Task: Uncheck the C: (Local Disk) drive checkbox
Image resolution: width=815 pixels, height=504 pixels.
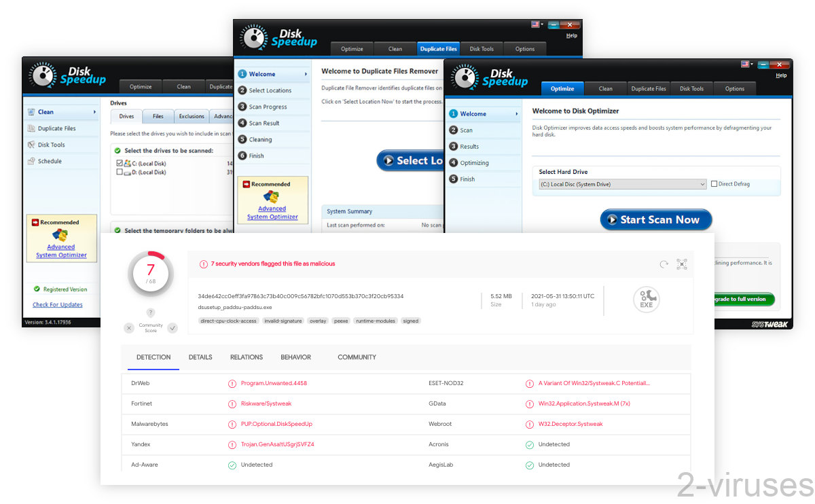Action: [120, 164]
